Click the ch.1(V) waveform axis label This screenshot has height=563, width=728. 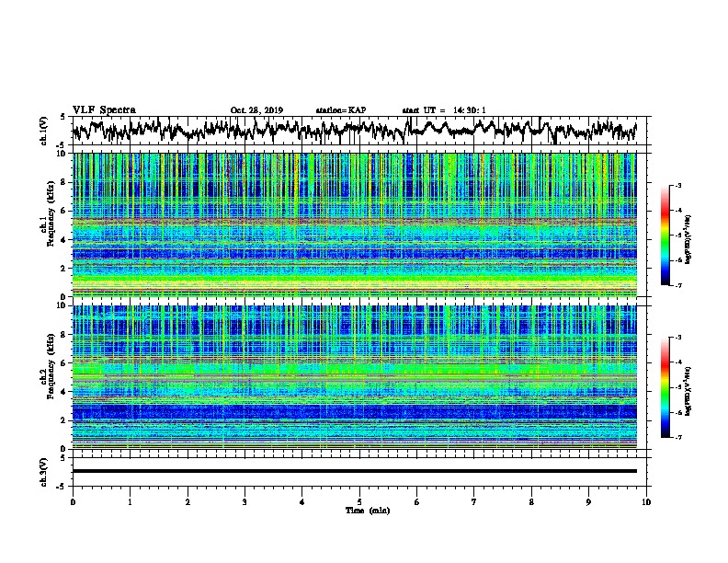tap(44, 131)
